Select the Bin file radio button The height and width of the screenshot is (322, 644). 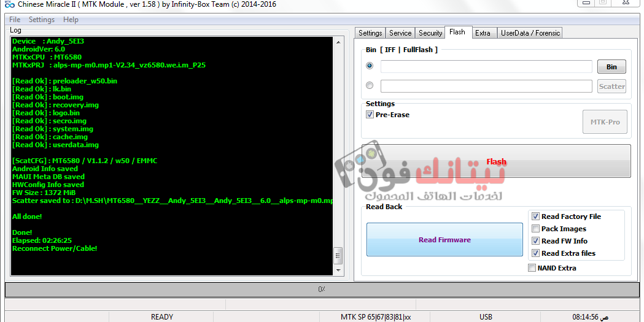click(370, 66)
